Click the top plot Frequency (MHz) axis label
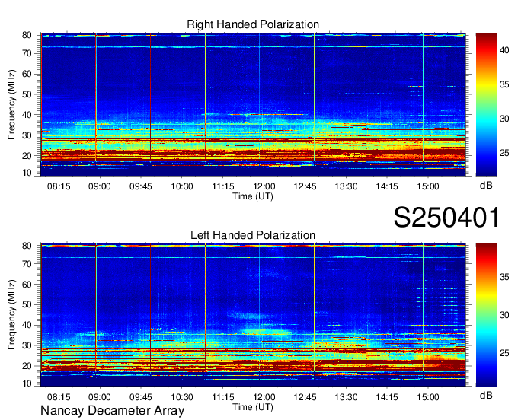518x420 pixels. pyautogui.click(x=11, y=104)
